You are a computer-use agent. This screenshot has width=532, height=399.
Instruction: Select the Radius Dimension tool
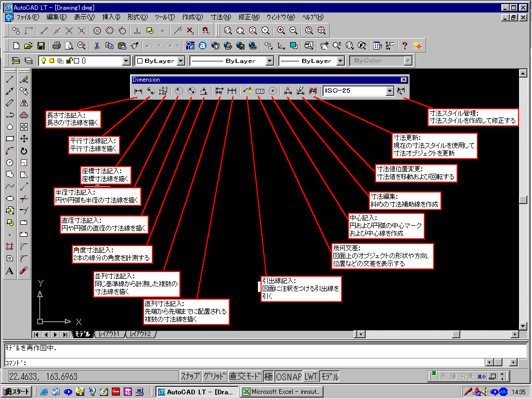coord(179,91)
